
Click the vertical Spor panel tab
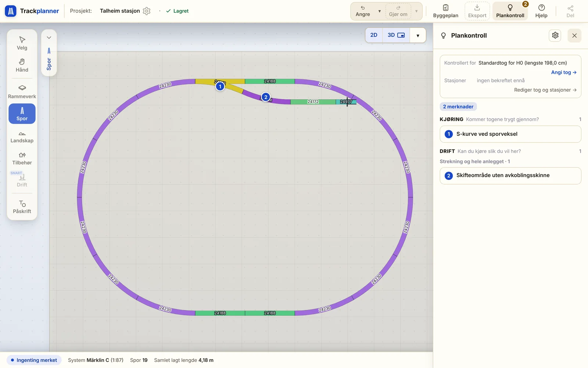49,59
